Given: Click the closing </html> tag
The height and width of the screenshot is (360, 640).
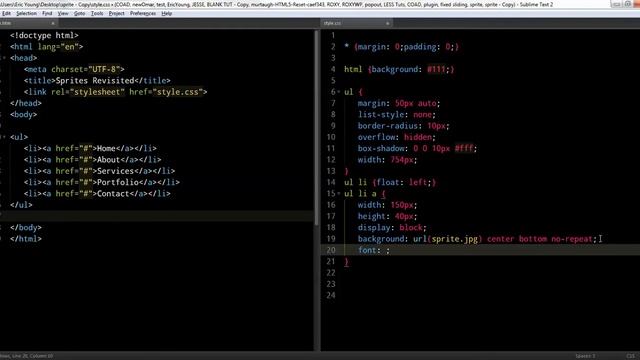Looking at the screenshot, I should pos(26,239).
